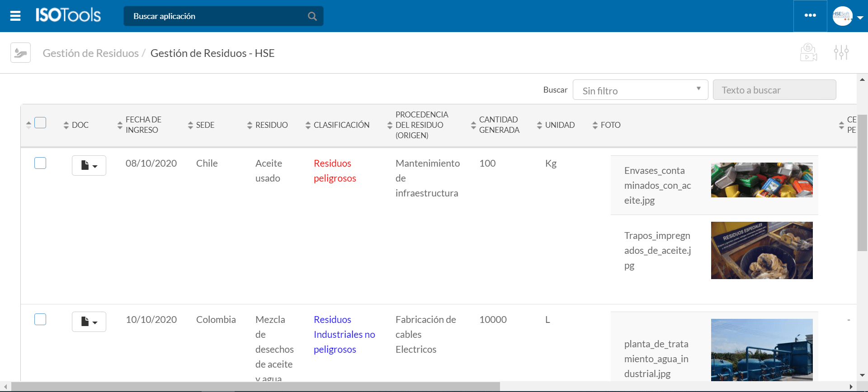This screenshot has width=868, height=392.
Task: Sort table by RESIDUO column
Action: pyautogui.click(x=250, y=125)
